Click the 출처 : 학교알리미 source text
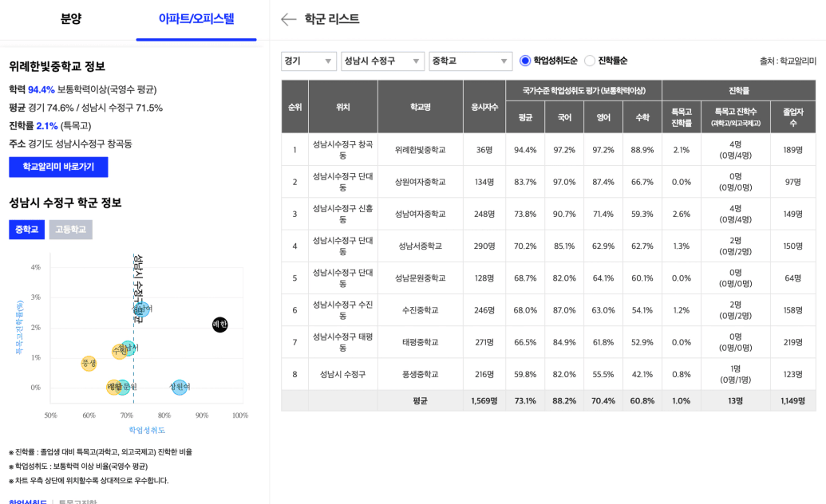826x504 pixels. click(x=788, y=61)
